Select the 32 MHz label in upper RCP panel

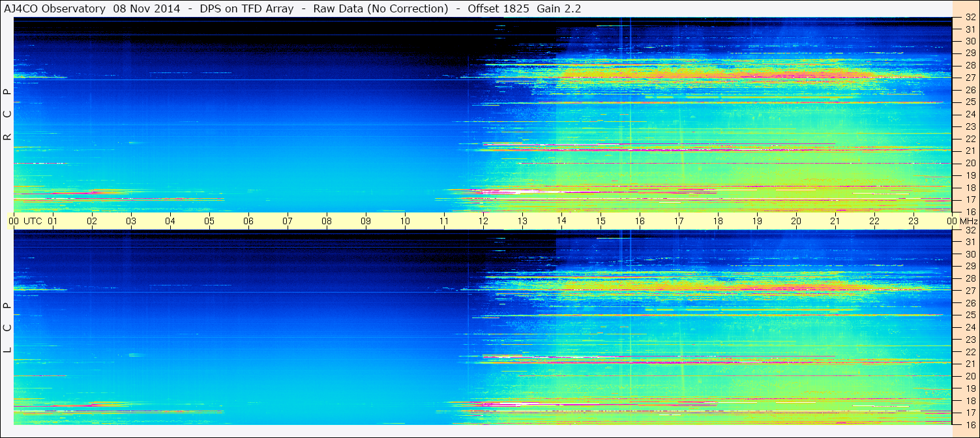tap(970, 18)
